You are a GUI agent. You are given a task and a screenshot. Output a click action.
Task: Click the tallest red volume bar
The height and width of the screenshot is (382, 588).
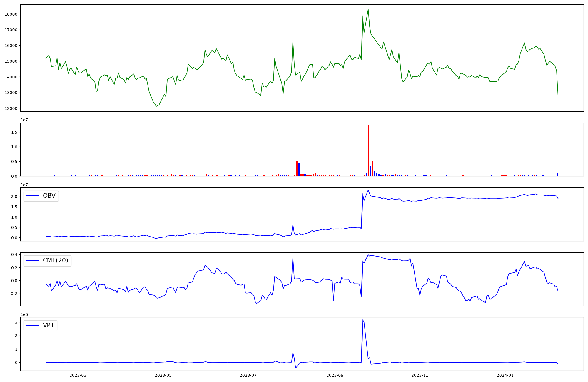(369, 151)
